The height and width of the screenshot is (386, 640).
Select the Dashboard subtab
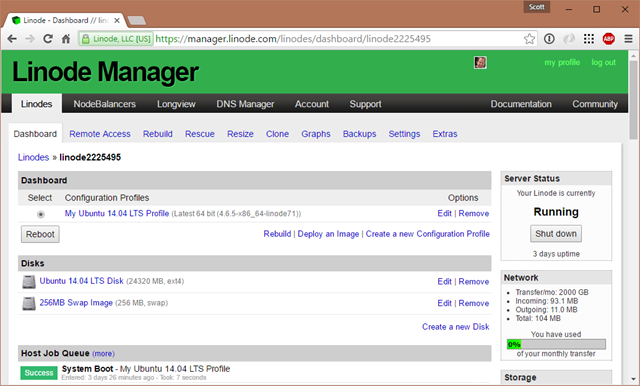pos(35,134)
